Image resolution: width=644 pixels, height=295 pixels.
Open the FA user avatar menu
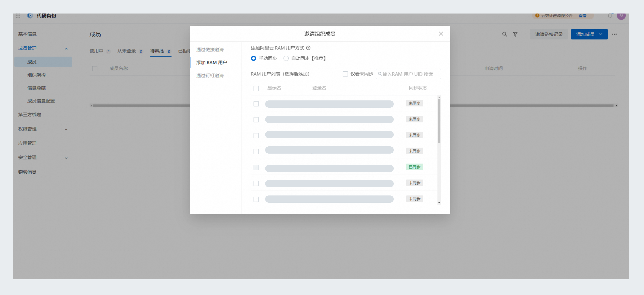pyautogui.click(x=621, y=16)
